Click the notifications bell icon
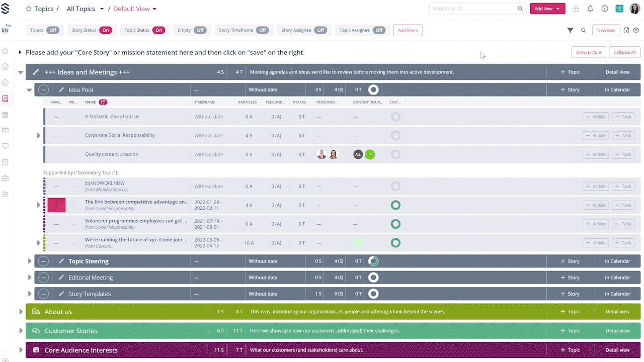This screenshot has width=644, height=362. point(590,9)
